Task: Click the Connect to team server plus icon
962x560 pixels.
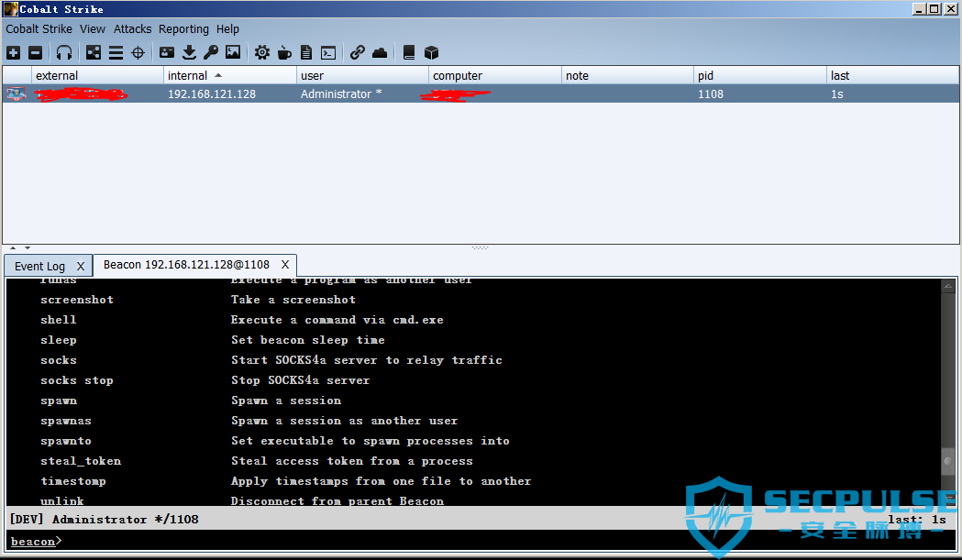Action: click(x=14, y=53)
